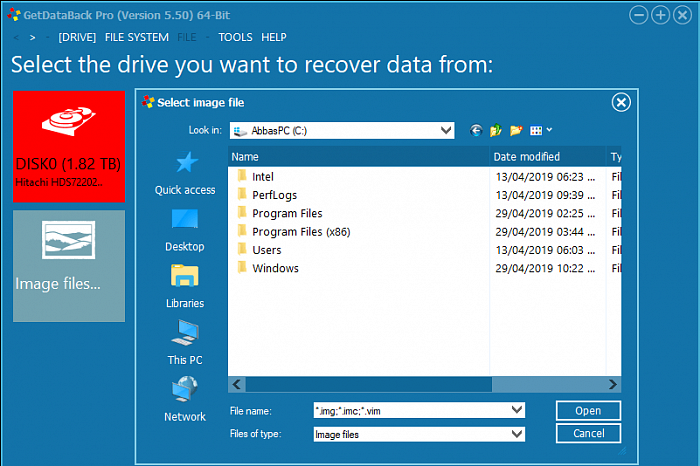The image size is (700, 466).
Task: Click the forward navigation arrow in menu bar
Action: tap(32, 37)
